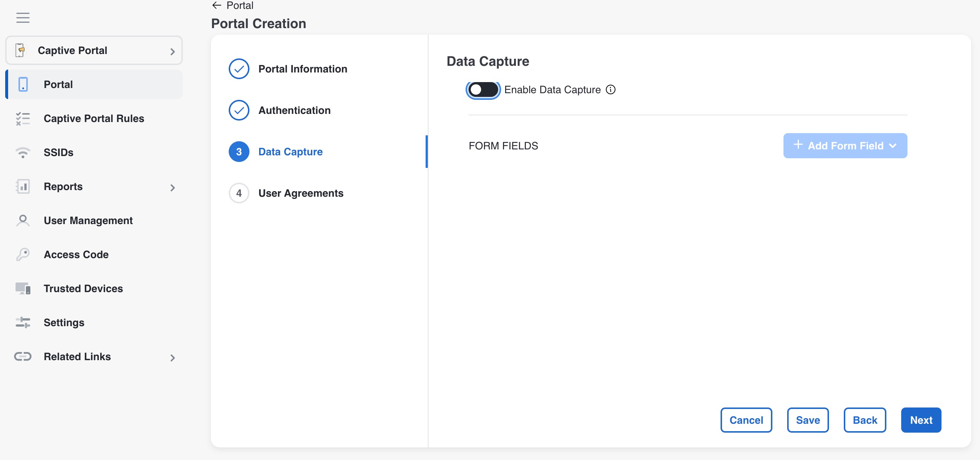Click the Captive Portal Rules checklist icon
The image size is (980, 460).
tap(23, 119)
